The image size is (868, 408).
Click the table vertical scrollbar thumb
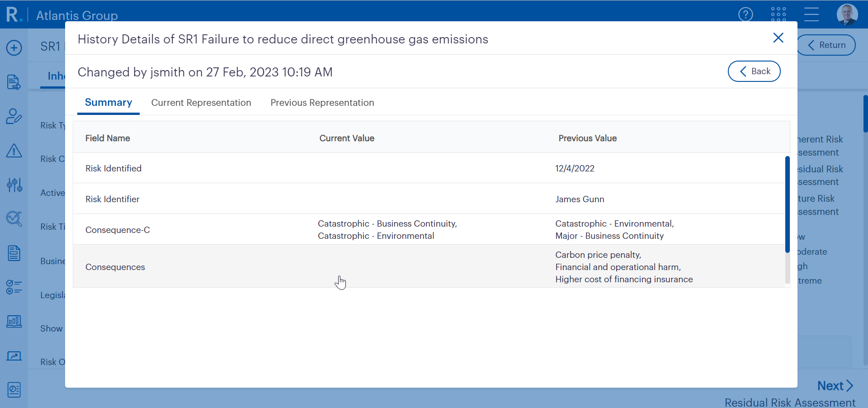coord(787,204)
